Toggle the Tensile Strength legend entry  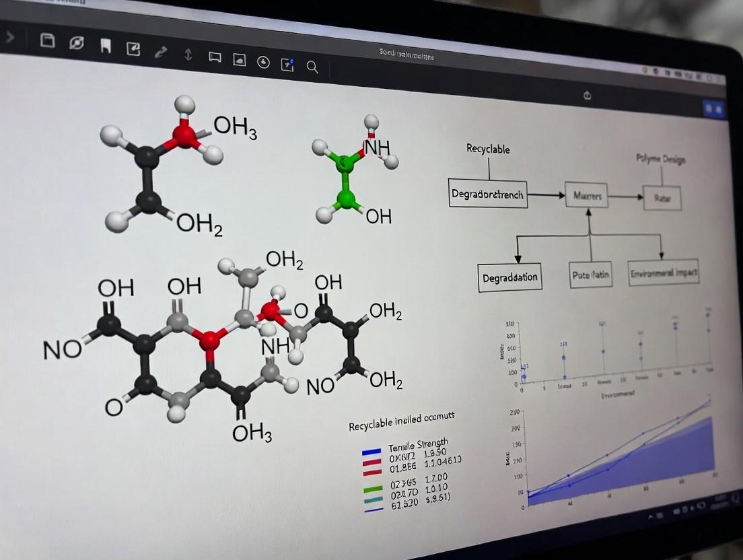coord(419,445)
